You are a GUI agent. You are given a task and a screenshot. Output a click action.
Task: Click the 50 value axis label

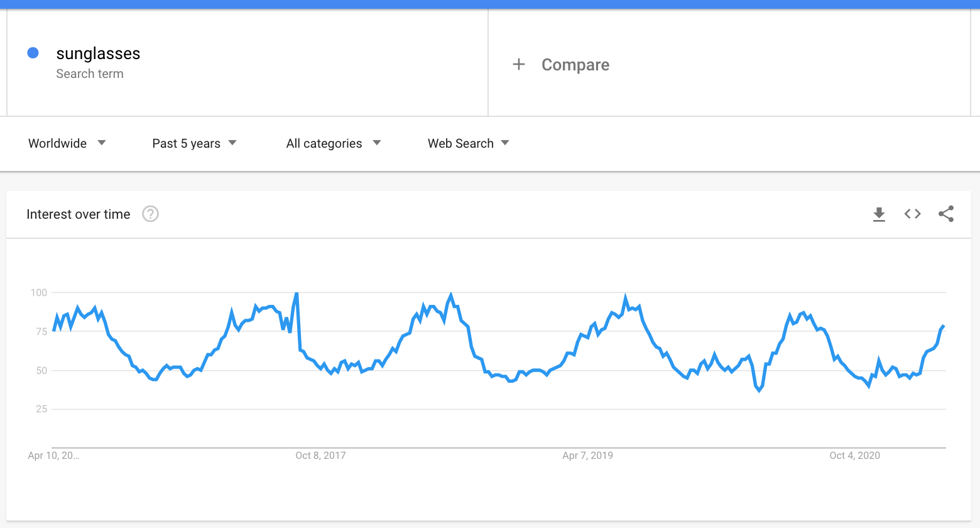(41, 370)
